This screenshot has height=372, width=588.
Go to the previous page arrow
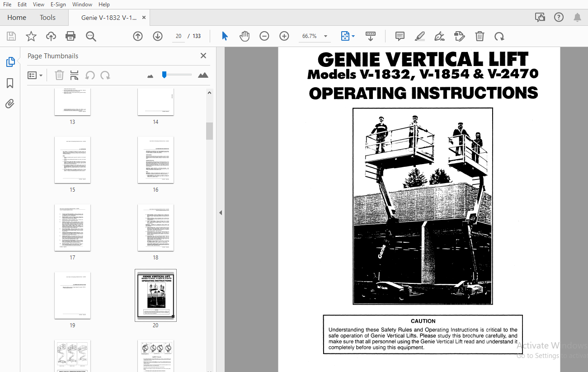pos(138,36)
